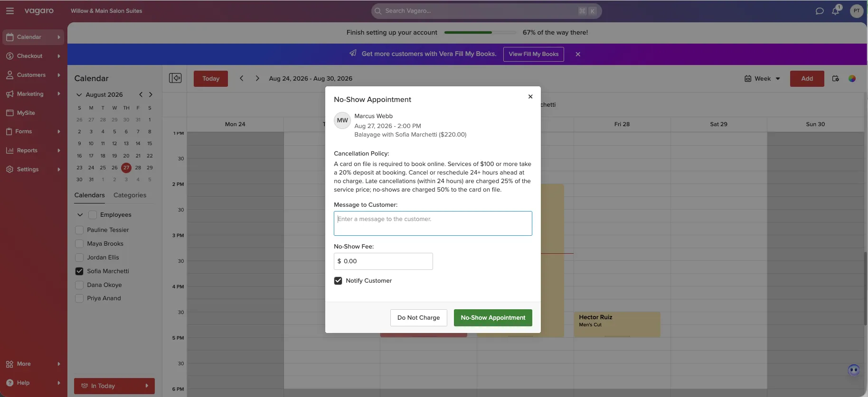Open the Marketing menu item
The height and width of the screenshot is (397, 868).
tap(33, 94)
